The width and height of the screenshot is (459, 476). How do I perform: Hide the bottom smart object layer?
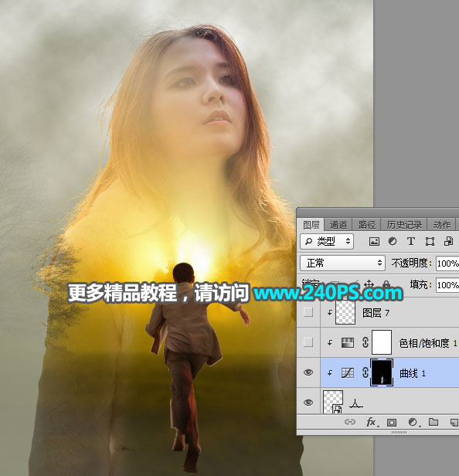point(308,403)
